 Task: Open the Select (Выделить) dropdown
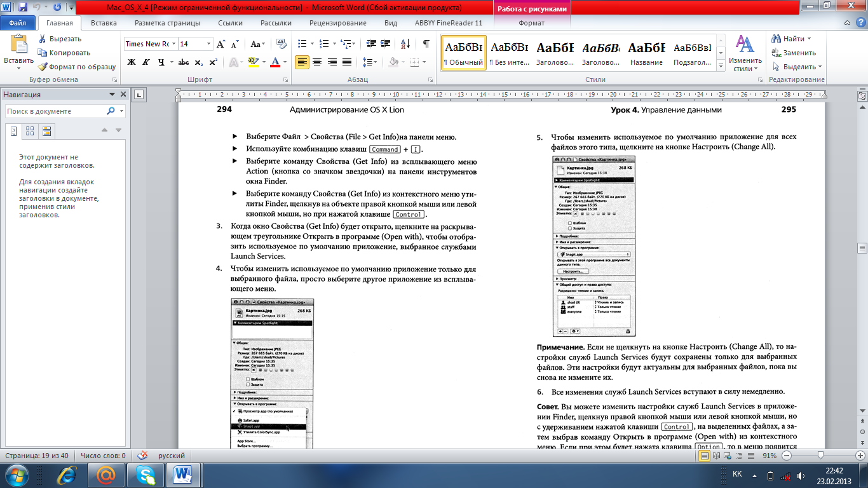click(797, 67)
